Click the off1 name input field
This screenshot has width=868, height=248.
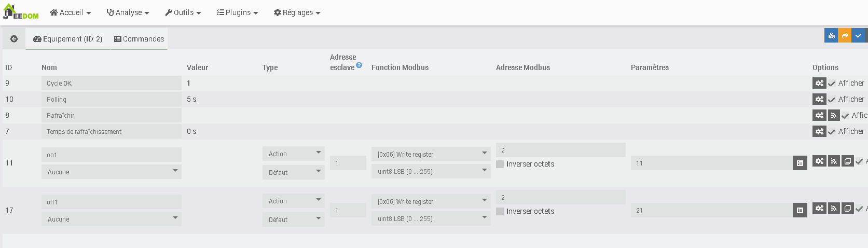point(112,202)
